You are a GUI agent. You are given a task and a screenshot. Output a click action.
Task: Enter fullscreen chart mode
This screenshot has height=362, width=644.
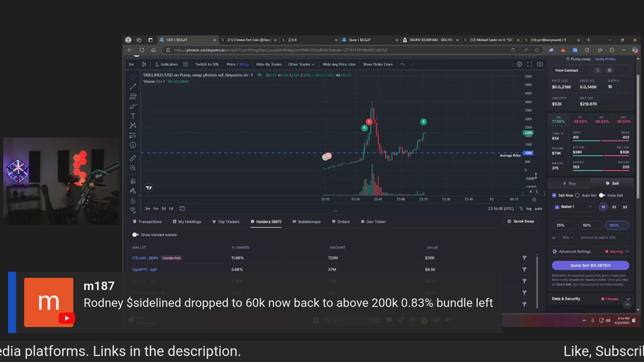click(529, 64)
